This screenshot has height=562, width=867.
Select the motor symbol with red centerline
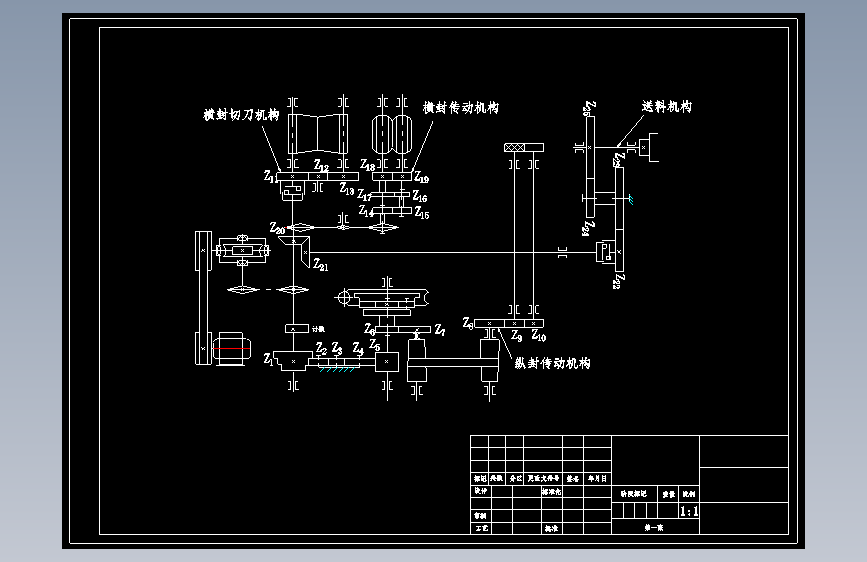click(232, 348)
